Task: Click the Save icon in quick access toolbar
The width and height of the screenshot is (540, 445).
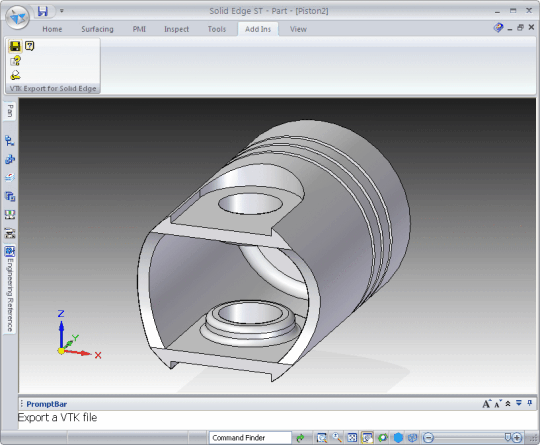Action: (42, 11)
